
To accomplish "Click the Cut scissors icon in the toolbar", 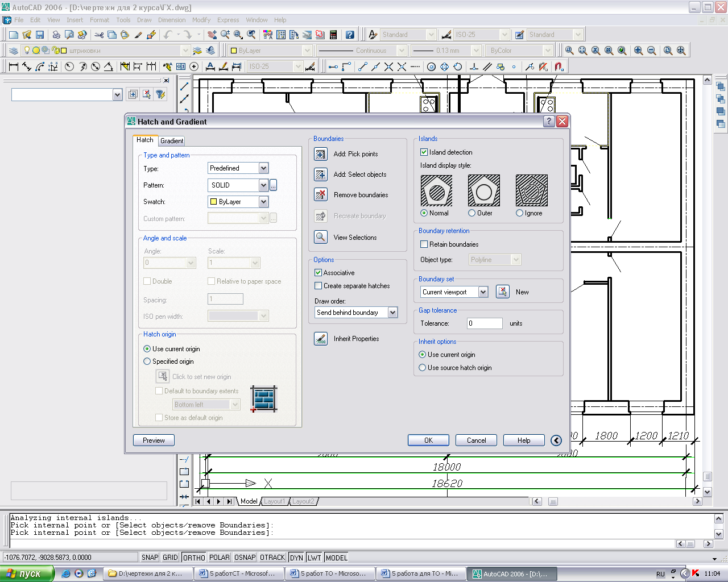I will click(x=99, y=35).
